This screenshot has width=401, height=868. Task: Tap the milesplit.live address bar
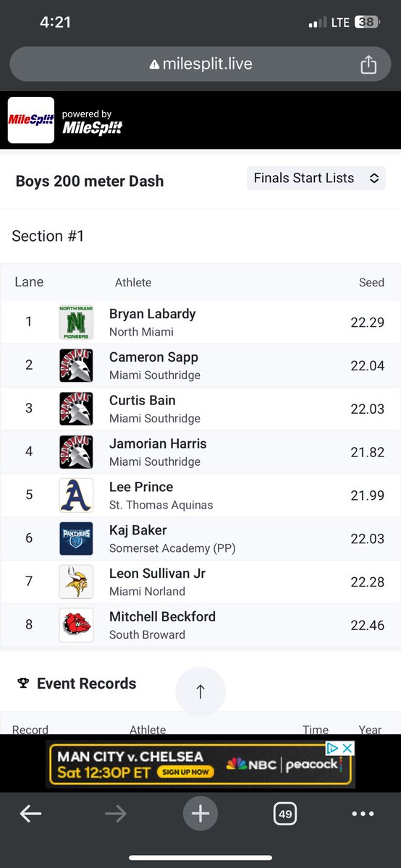coord(200,64)
